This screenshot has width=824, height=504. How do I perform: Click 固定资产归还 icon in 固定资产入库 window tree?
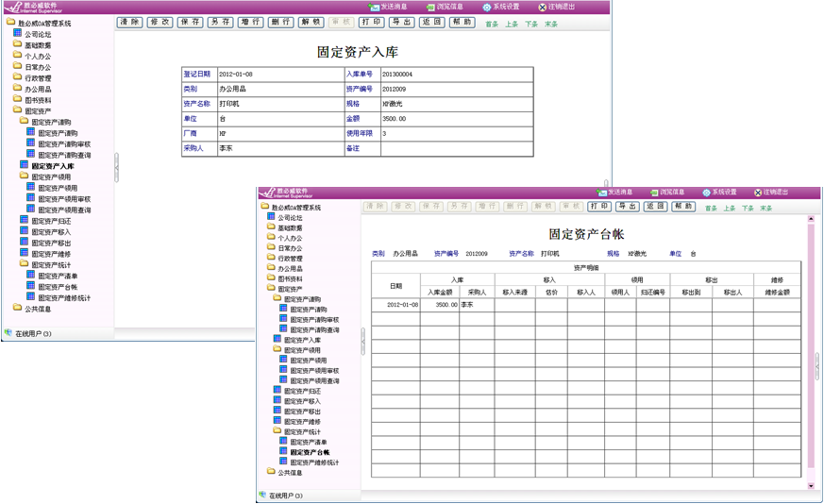(x=25, y=220)
